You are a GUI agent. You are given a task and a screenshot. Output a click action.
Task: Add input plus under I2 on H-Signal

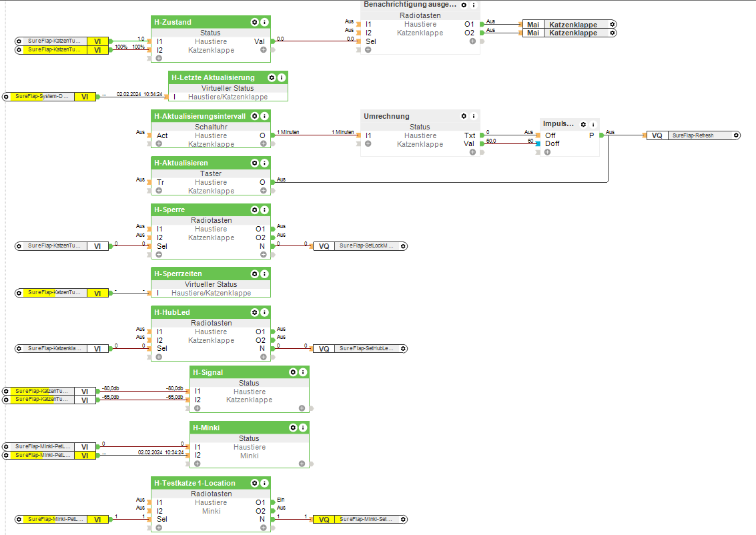(198, 408)
